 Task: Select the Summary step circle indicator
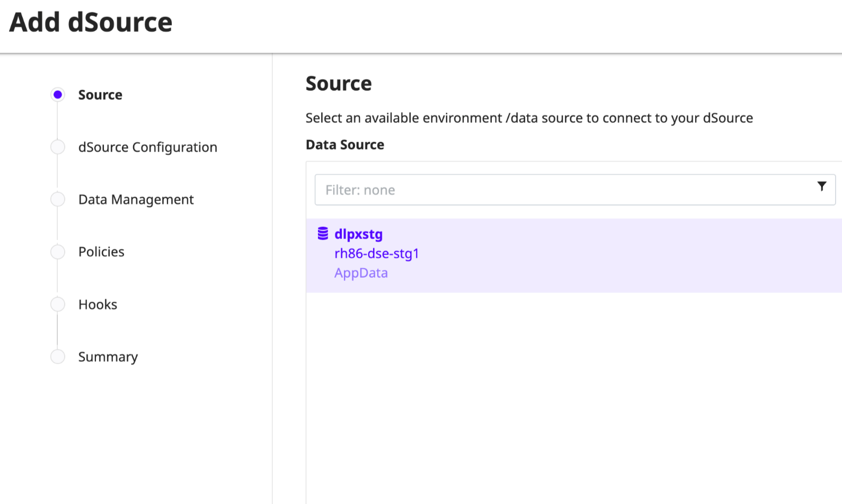click(x=58, y=357)
